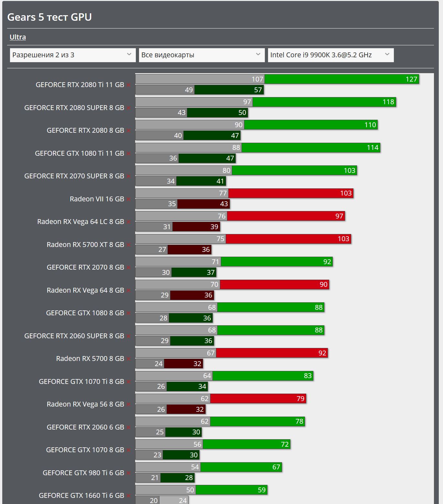
Task: Click red X beside Radeon VII 16 GB
Action: (x=128, y=199)
